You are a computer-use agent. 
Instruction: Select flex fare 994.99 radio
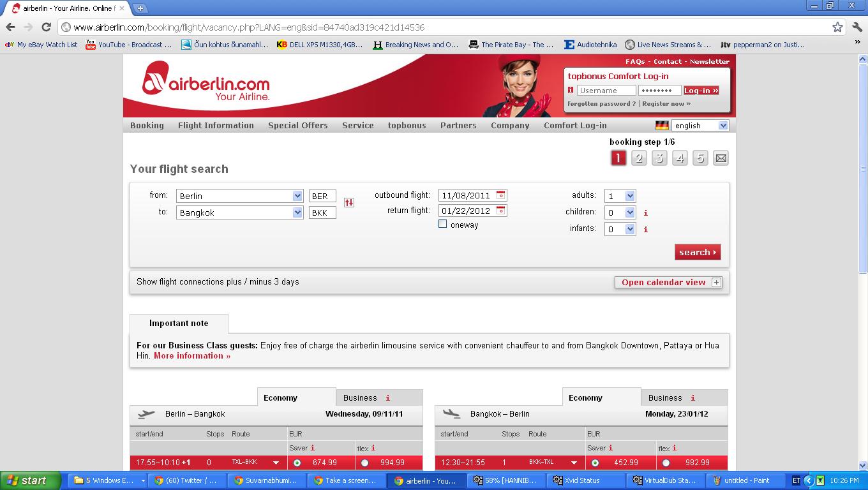tap(364, 463)
